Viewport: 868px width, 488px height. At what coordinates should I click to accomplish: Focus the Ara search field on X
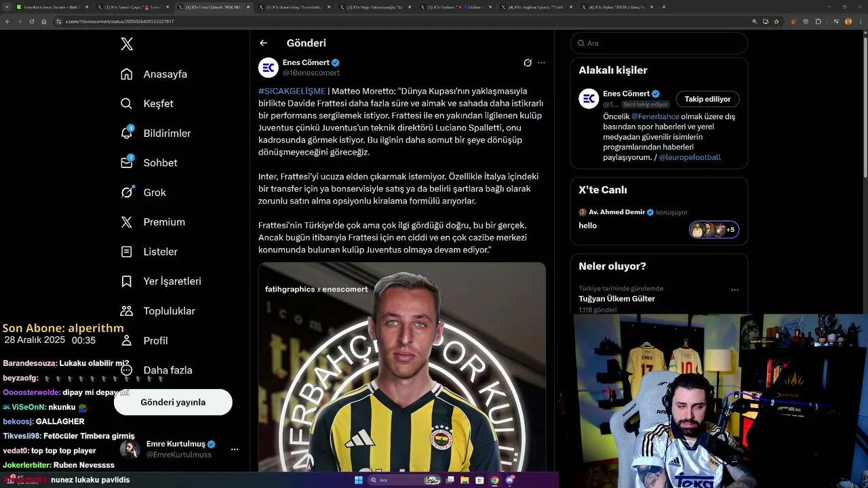point(658,43)
